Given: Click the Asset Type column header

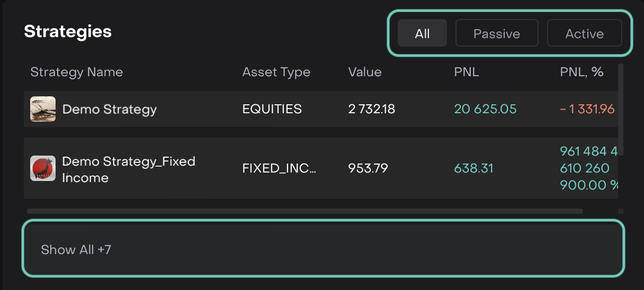Looking at the screenshot, I should 276,72.
